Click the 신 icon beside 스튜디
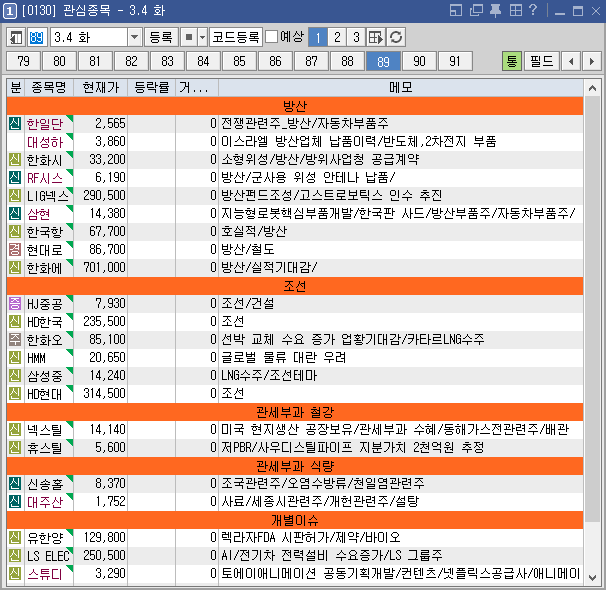The height and width of the screenshot is (590, 606). point(15,573)
